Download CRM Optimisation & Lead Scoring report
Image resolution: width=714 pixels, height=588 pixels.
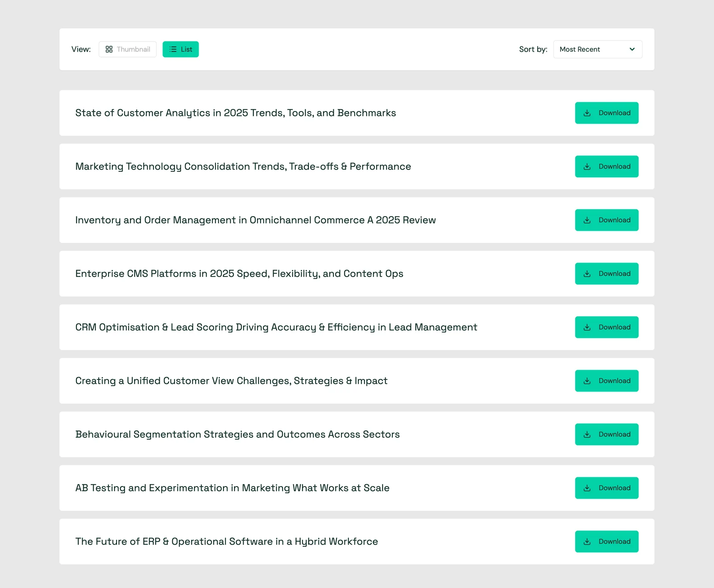606,327
